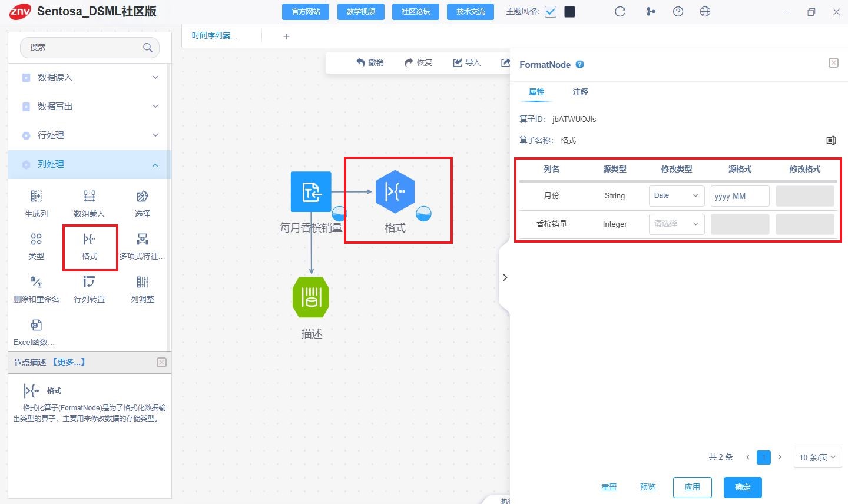Open the 社区论坛 button

click(416, 12)
